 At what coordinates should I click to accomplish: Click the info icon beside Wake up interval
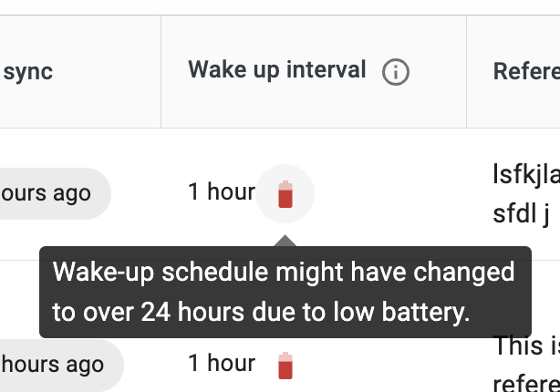[395, 72]
